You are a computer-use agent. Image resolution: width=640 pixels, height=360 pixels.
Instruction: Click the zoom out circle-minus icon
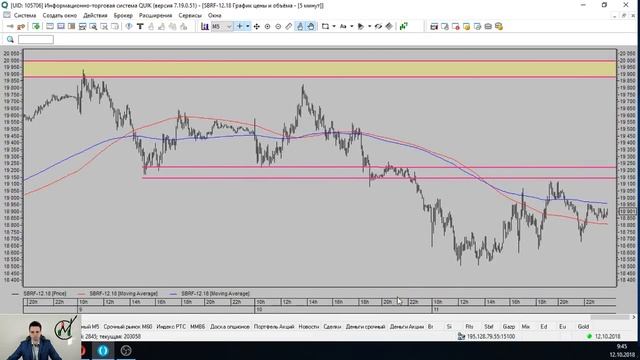coord(278,27)
